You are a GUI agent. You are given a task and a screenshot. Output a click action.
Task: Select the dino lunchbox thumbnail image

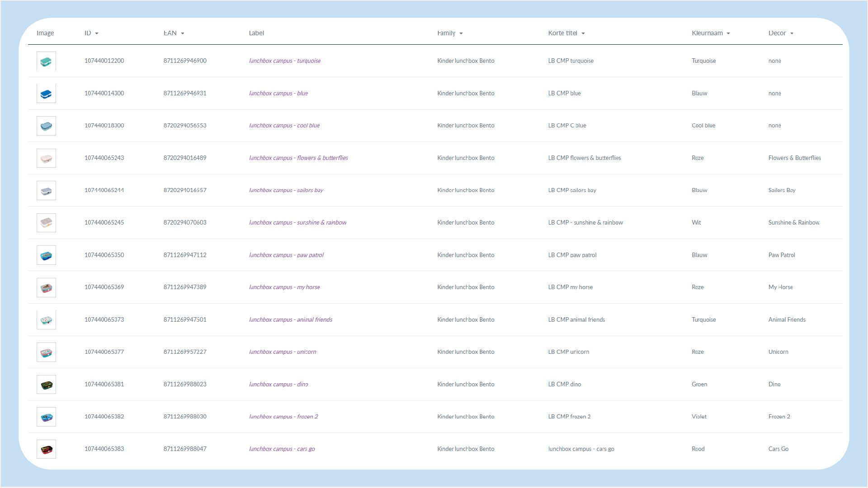tap(46, 385)
